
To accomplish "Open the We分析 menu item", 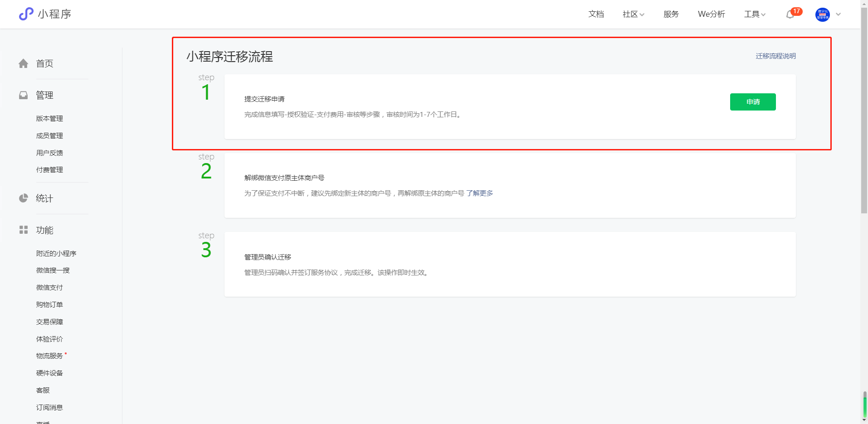I will click(x=711, y=14).
